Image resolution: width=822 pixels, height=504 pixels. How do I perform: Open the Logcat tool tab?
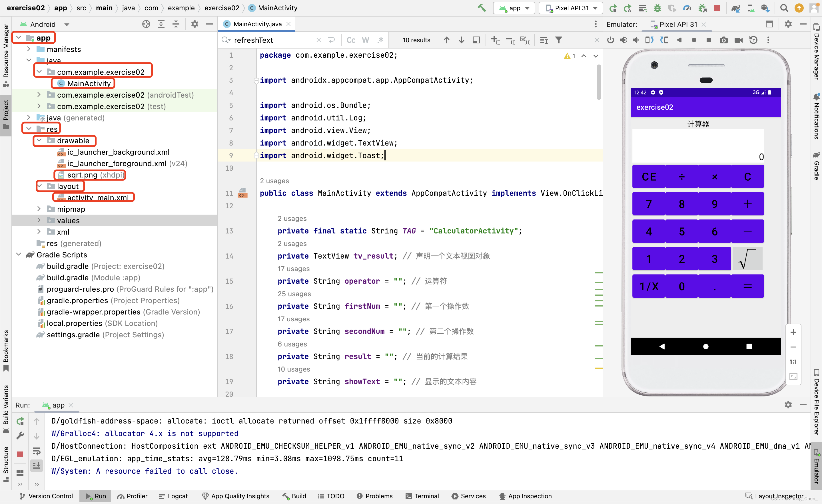point(173,496)
